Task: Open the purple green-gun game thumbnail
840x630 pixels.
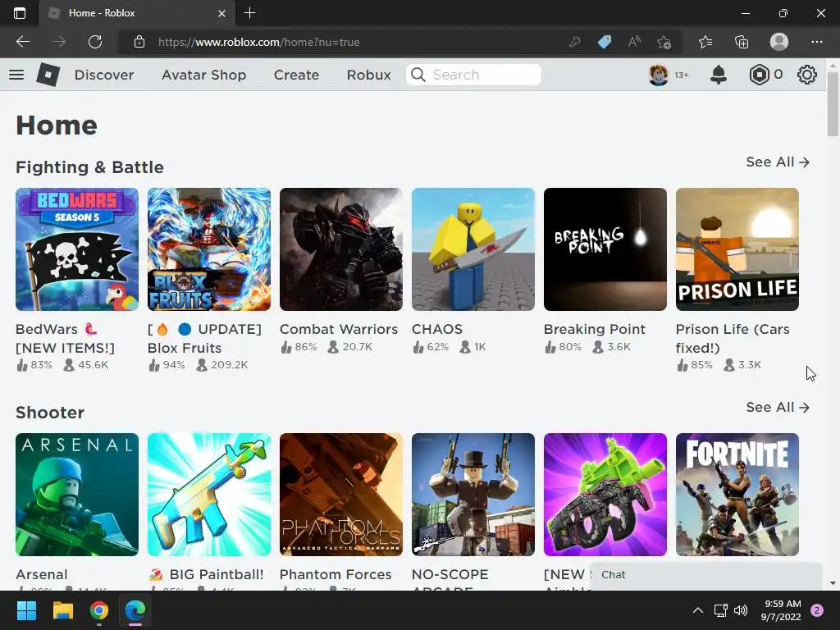Action: tap(605, 495)
